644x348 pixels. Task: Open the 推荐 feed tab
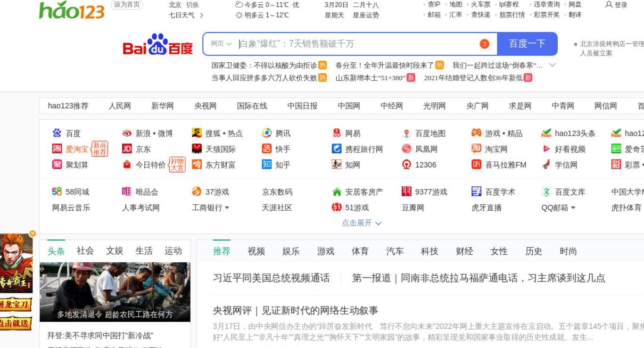tap(222, 251)
